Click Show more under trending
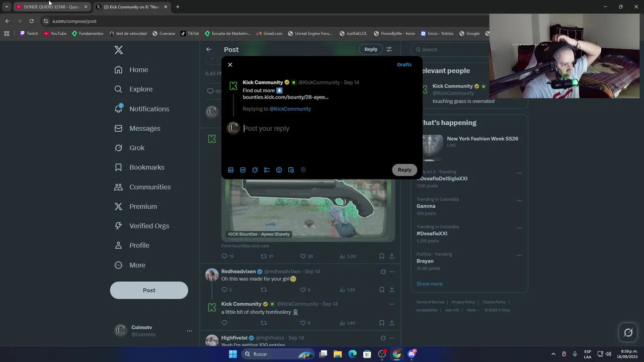Image resolution: width=644 pixels, height=362 pixels. pyautogui.click(x=429, y=284)
